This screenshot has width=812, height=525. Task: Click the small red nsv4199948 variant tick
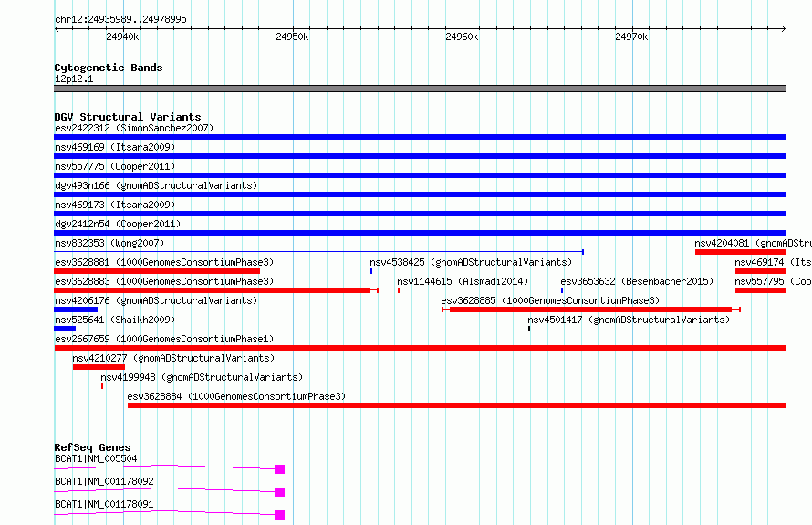click(102, 386)
